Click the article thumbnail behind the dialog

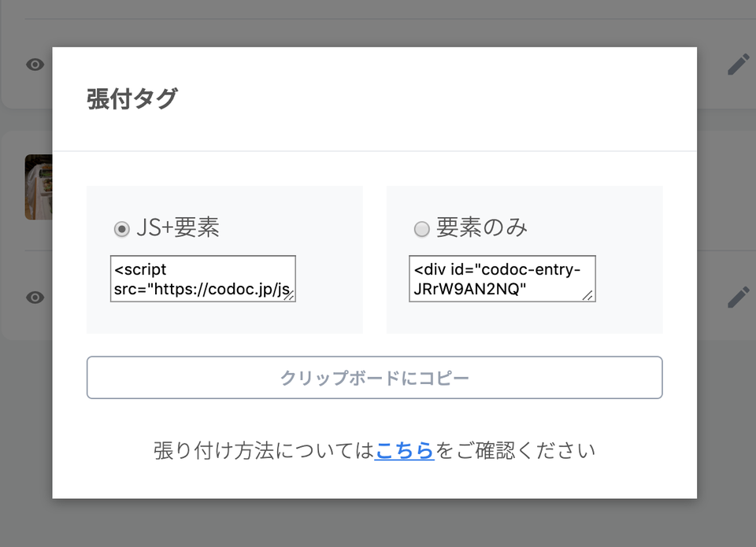39,187
